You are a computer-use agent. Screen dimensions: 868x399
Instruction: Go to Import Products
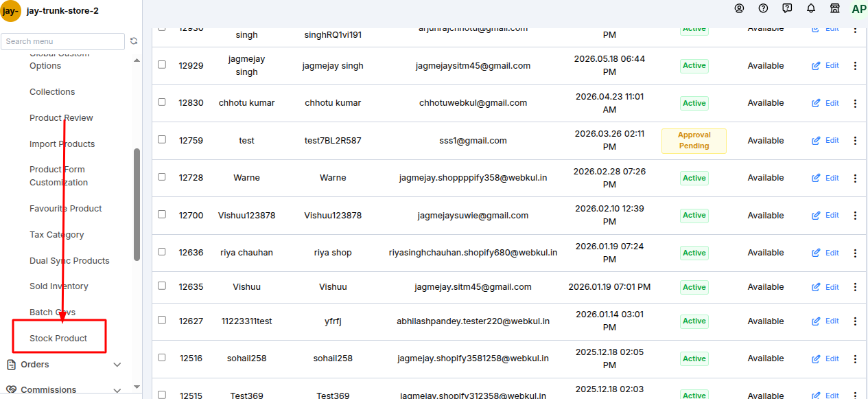pyautogui.click(x=62, y=144)
